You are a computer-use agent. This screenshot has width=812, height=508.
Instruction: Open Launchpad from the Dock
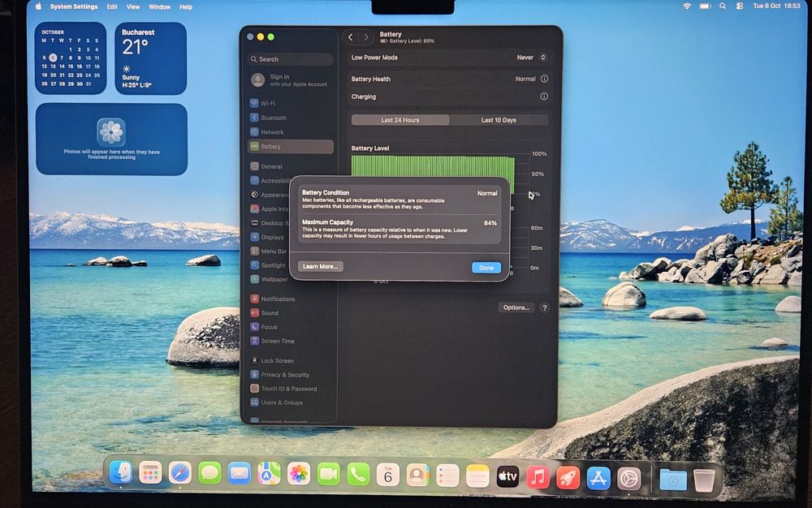point(151,473)
